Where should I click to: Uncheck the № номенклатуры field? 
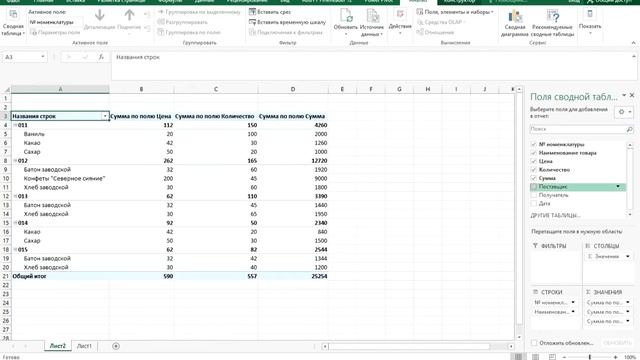533,144
